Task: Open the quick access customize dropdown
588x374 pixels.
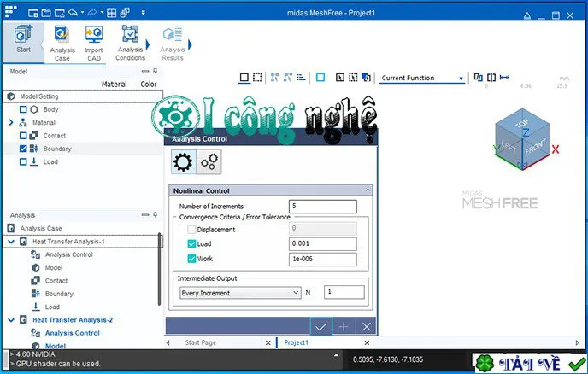Action: [144, 12]
